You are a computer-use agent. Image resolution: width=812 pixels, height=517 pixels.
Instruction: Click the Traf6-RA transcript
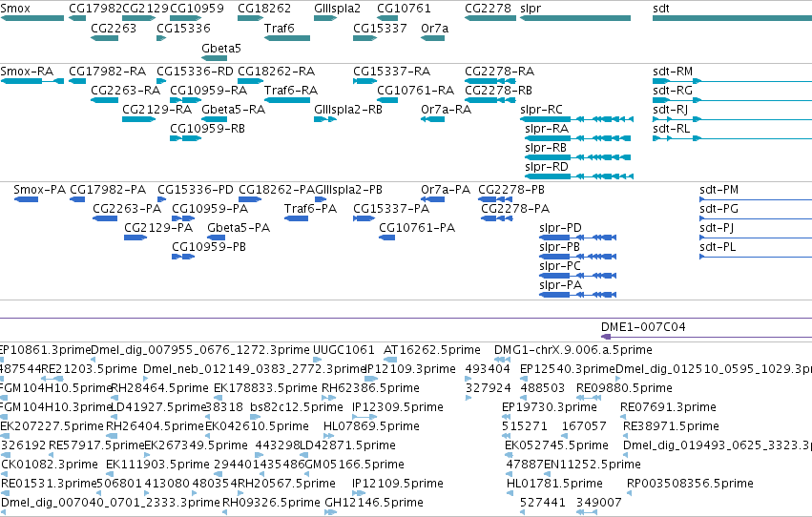tap(287, 100)
